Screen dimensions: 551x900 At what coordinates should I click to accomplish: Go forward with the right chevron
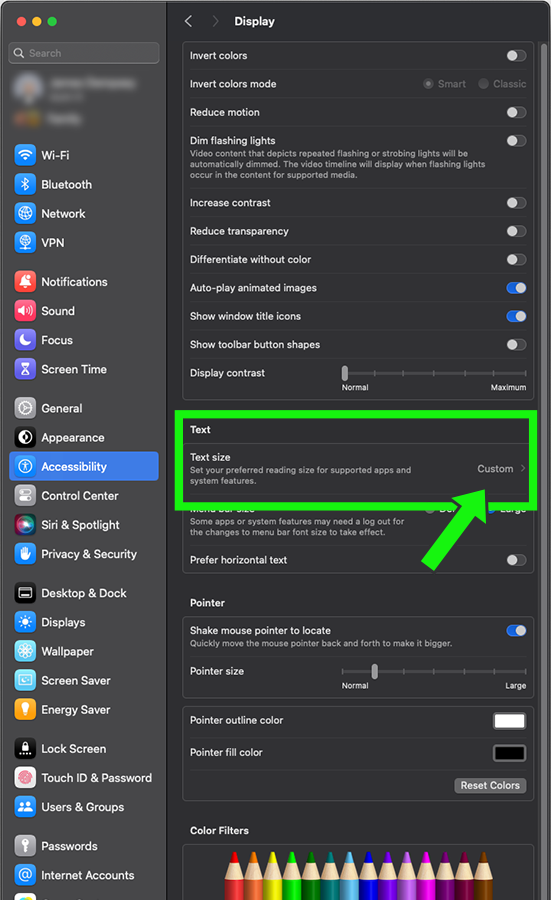[x=215, y=21]
